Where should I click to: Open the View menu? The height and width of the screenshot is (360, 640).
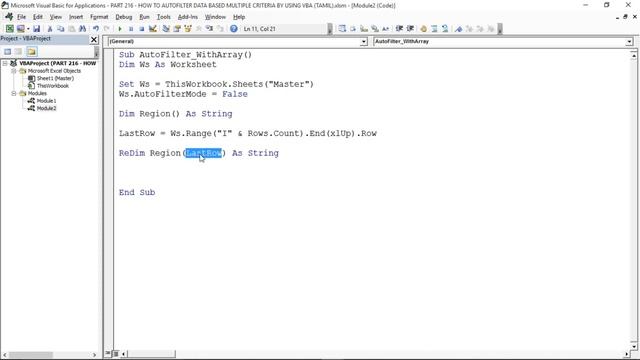[x=56, y=17]
